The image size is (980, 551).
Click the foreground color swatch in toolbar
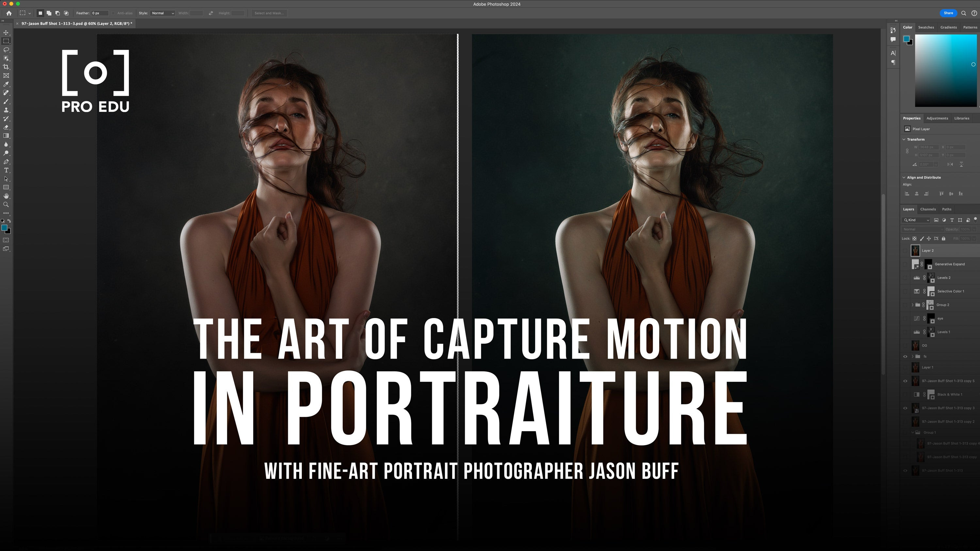(4, 228)
